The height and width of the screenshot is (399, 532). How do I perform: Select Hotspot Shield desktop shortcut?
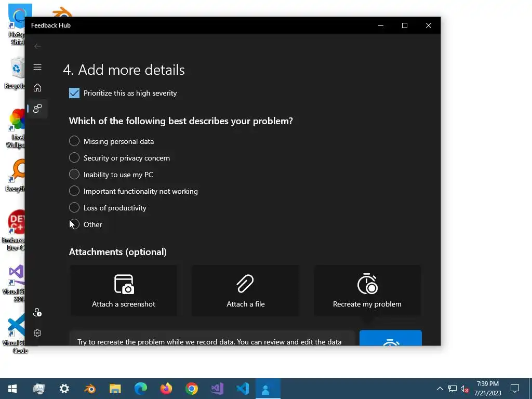point(17,24)
